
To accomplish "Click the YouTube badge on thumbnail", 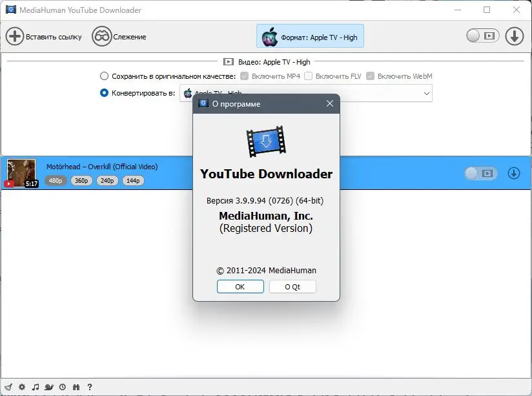I will [9, 183].
